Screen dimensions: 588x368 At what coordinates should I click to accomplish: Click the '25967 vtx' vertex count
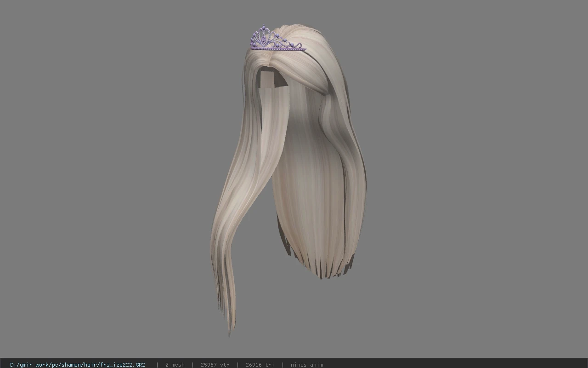pyautogui.click(x=215, y=364)
